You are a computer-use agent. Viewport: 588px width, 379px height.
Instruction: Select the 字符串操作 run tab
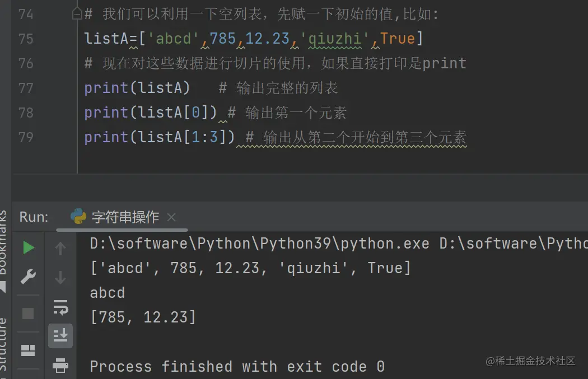(x=125, y=217)
